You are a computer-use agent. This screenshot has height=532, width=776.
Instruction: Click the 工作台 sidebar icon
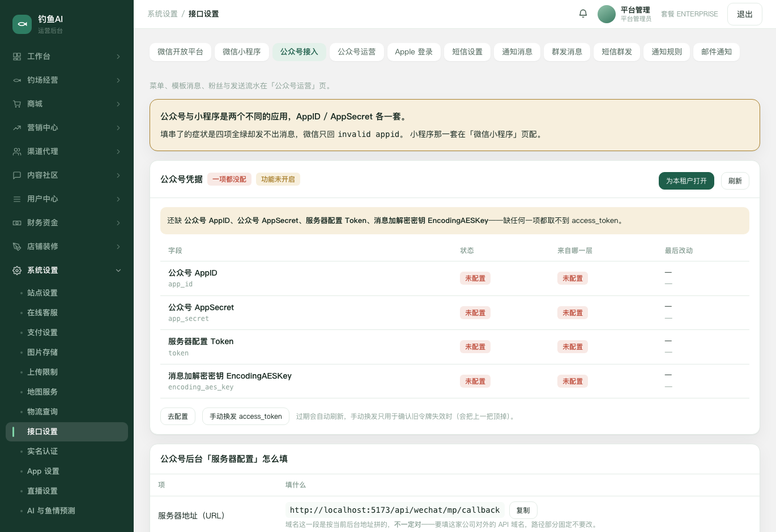coord(17,57)
